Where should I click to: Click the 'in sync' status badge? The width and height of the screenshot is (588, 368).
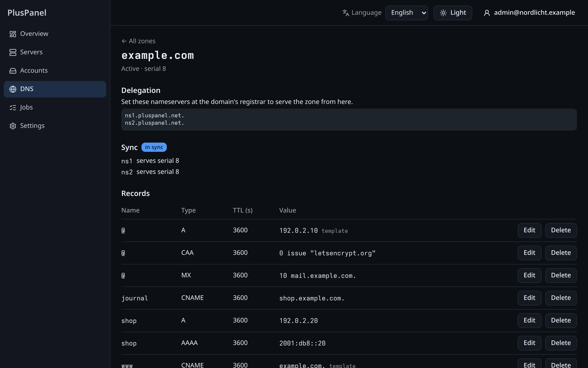pyautogui.click(x=154, y=147)
